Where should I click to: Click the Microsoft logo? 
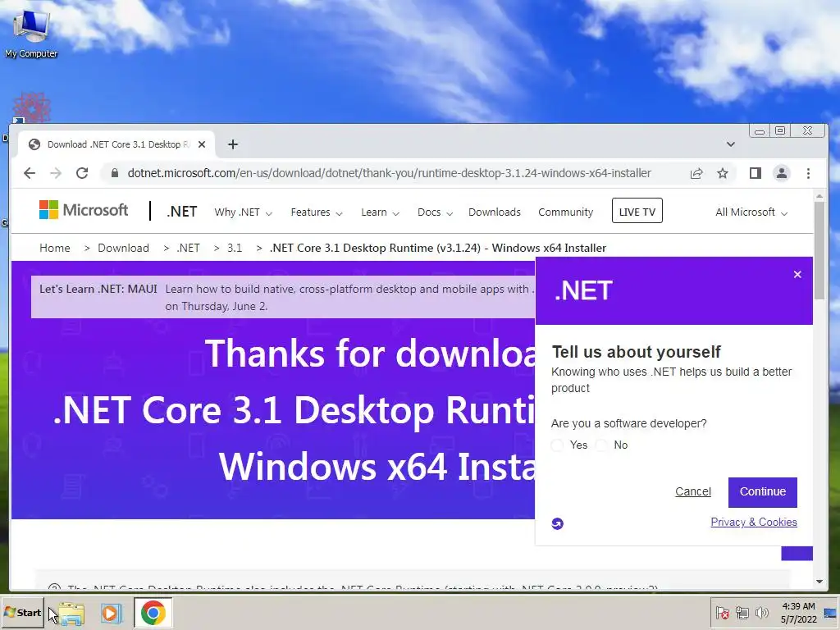84,210
